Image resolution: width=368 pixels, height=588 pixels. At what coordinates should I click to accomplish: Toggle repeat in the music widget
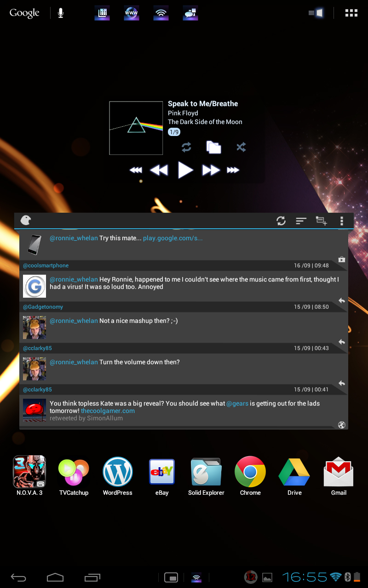186,147
